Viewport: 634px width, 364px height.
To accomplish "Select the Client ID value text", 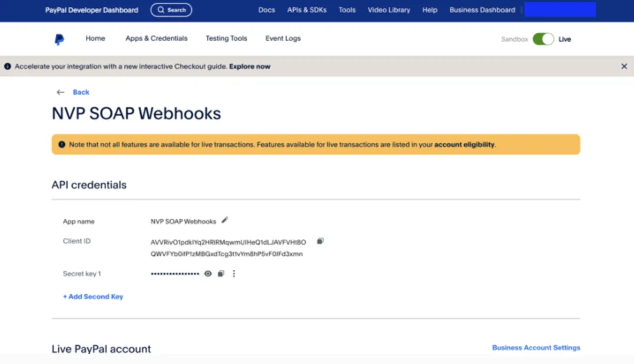I will [x=228, y=248].
